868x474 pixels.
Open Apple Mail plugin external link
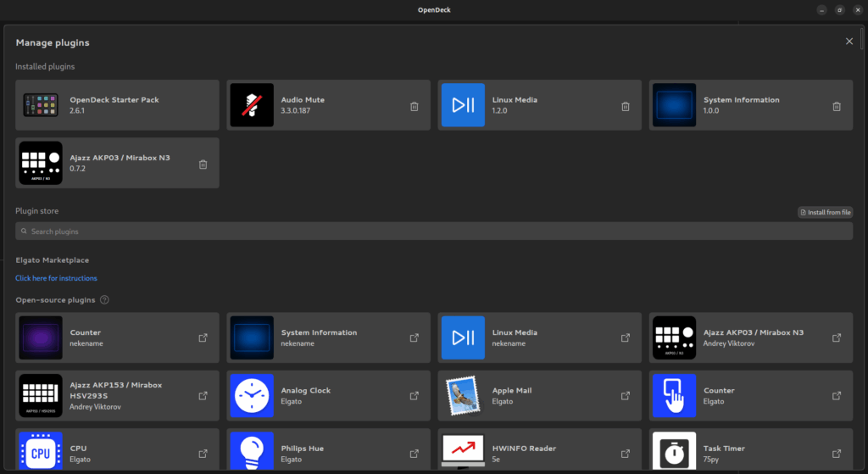click(625, 395)
